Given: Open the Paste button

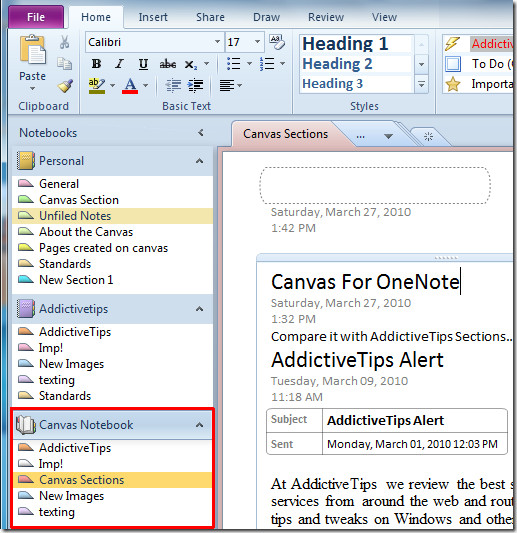Looking at the screenshot, I should pyautogui.click(x=32, y=63).
